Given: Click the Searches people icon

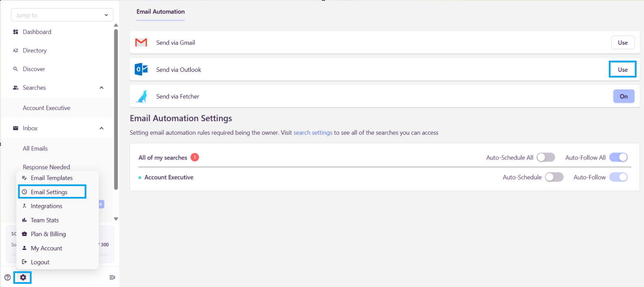Looking at the screenshot, I should tap(15, 88).
